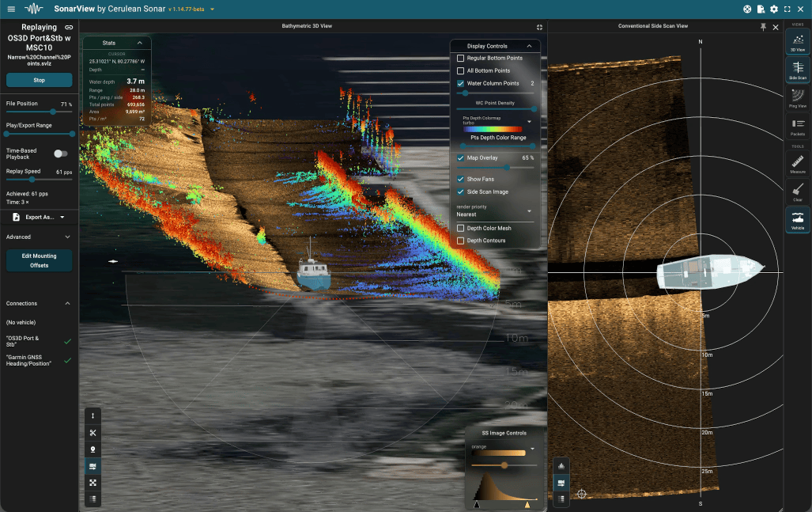Click the bottom layers icon in side scan toolbar
The height and width of the screenshot is (512, 812).
pyautogui.click(x=561, y=499)
